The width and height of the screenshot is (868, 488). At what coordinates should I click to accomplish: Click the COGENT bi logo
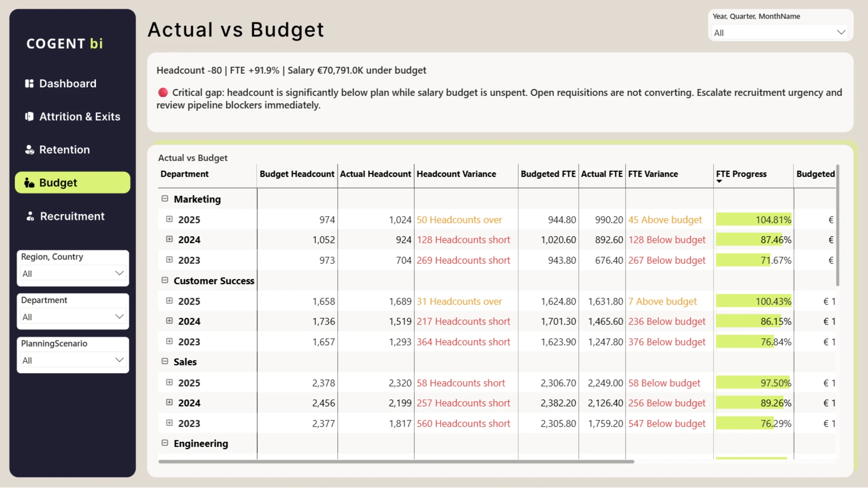coord(65,44)
